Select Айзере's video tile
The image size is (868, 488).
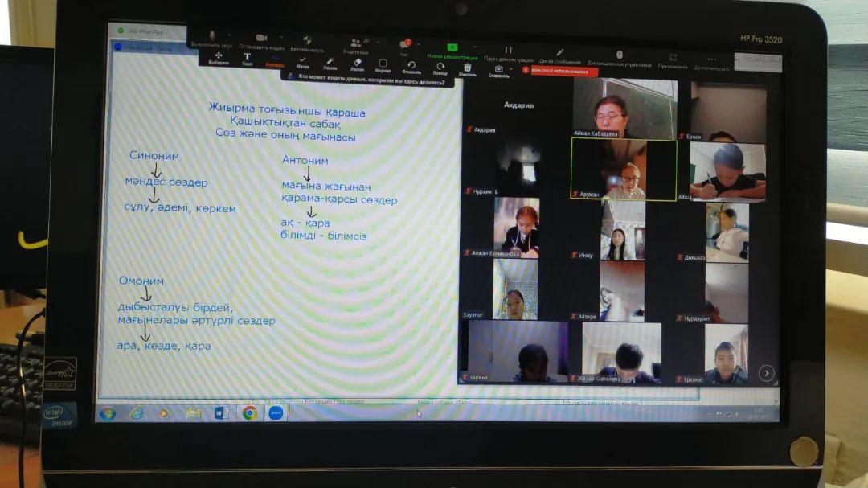point(622,292)
